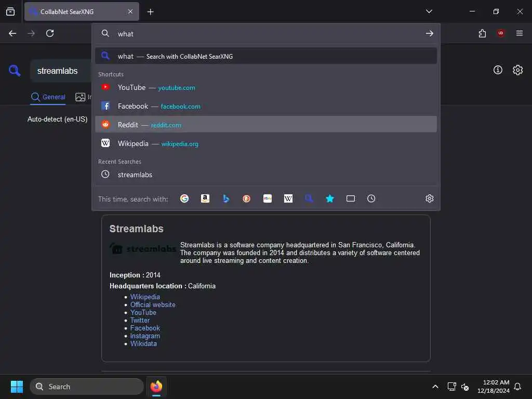Open the uBlock Origin extension icon
The width and height of the screenshot is (532, 399).
point(501,33)
